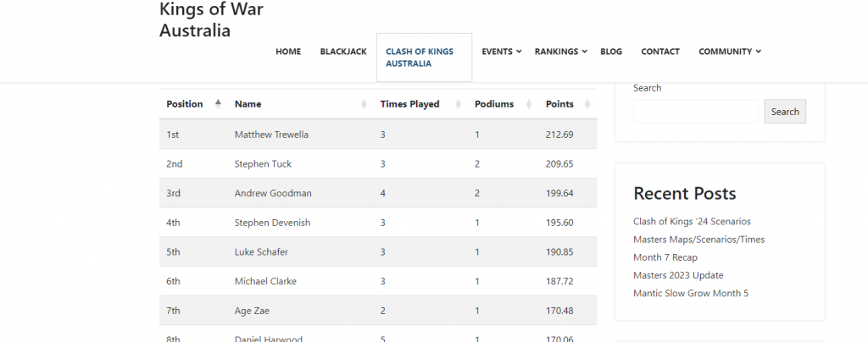This screenshot has height=342, width=868.
Task: Go to the Home page
Action: point(288,52)
